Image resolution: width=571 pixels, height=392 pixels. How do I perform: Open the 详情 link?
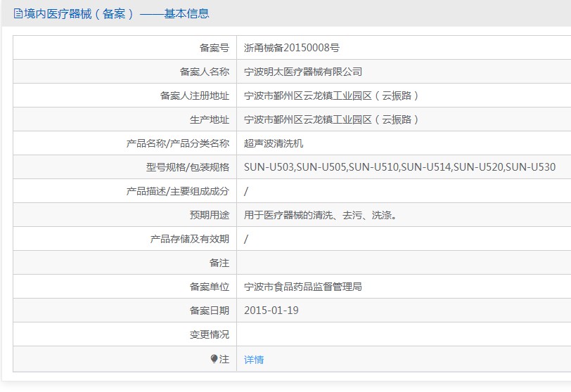tap(254, 360)
